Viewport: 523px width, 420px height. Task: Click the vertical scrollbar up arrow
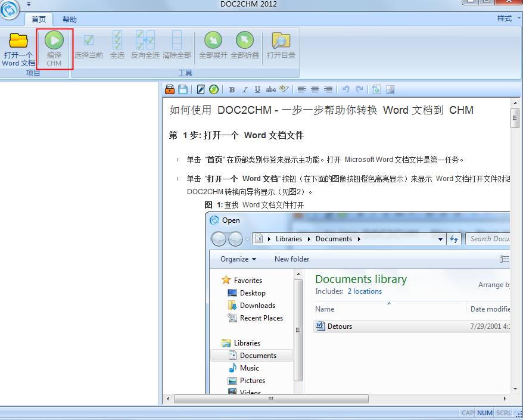pos(515,103)
